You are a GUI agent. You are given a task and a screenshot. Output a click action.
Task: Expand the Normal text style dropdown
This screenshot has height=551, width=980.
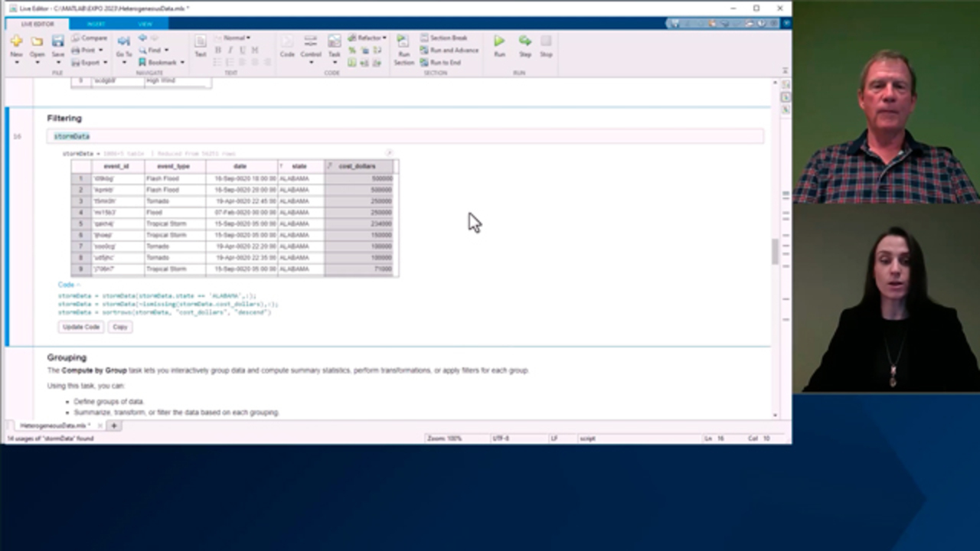click(237, 37)
